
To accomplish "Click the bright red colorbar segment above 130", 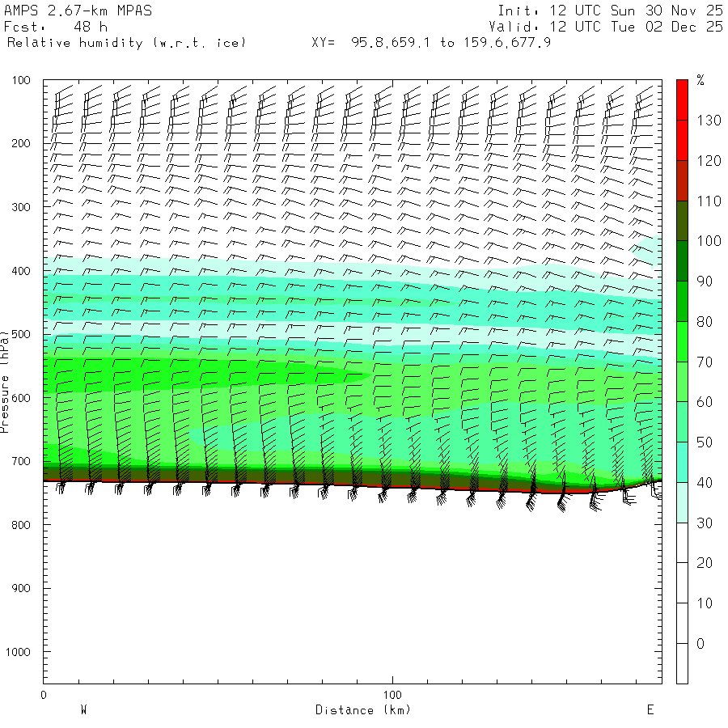I will [x=682, y=99].
